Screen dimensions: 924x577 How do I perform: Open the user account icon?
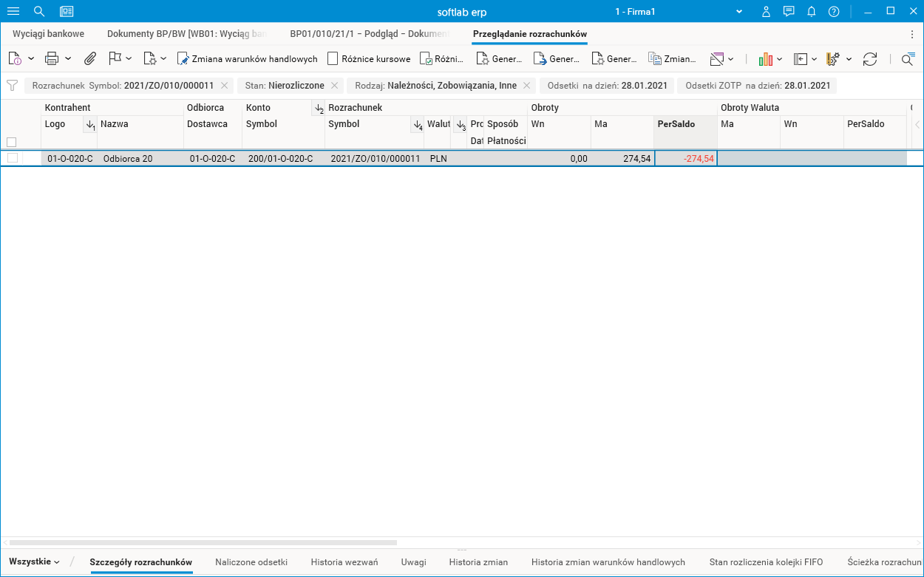click(x=767, y=11)
